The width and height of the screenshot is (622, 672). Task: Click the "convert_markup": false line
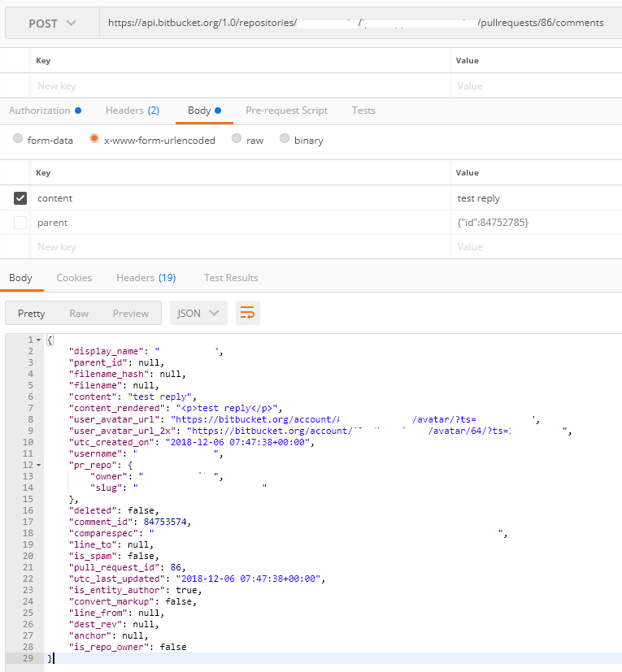pyautogui.click(x=133, y=602)
